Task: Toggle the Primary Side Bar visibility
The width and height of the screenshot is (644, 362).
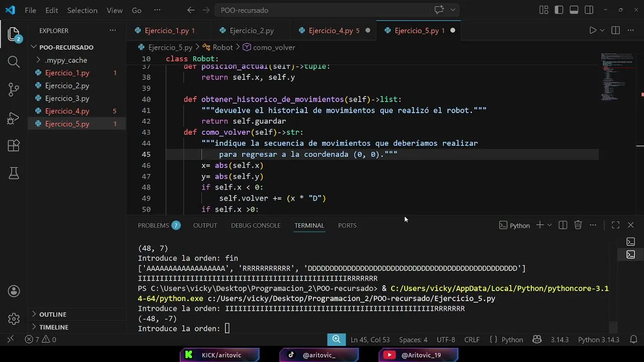Action: (x=559, y=10)
